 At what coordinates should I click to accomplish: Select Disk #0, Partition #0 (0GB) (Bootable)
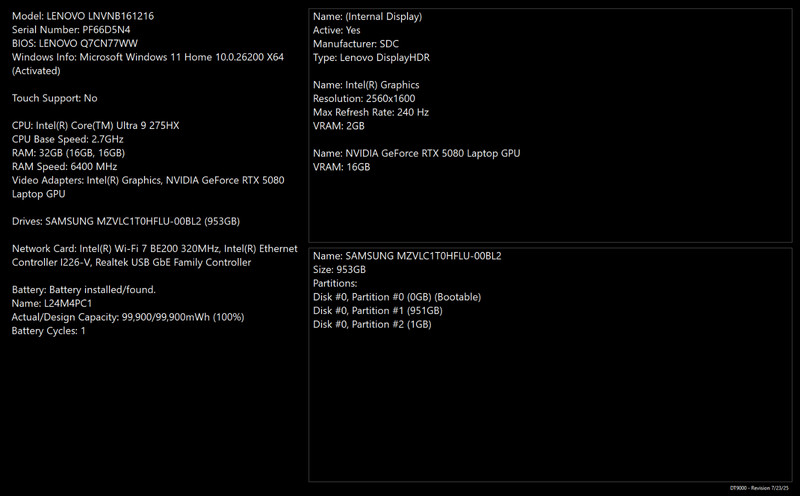click(x=397, y=297)
